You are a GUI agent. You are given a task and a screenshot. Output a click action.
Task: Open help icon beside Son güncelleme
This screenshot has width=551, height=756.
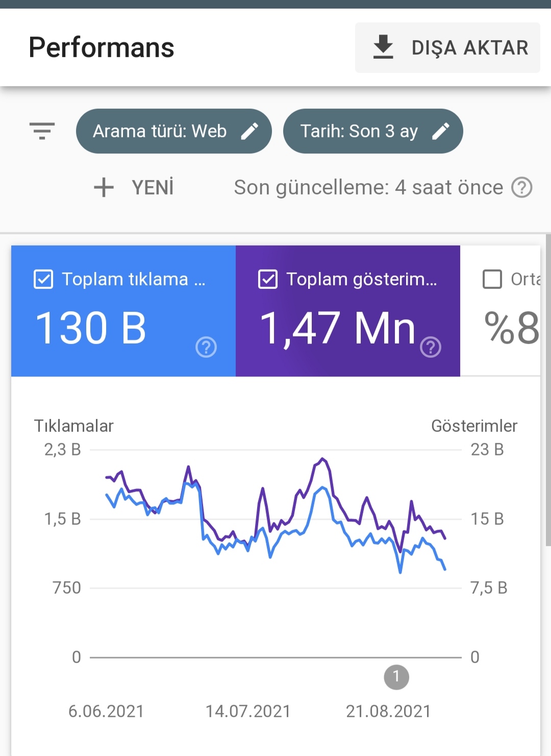click(x=522, y=187)
